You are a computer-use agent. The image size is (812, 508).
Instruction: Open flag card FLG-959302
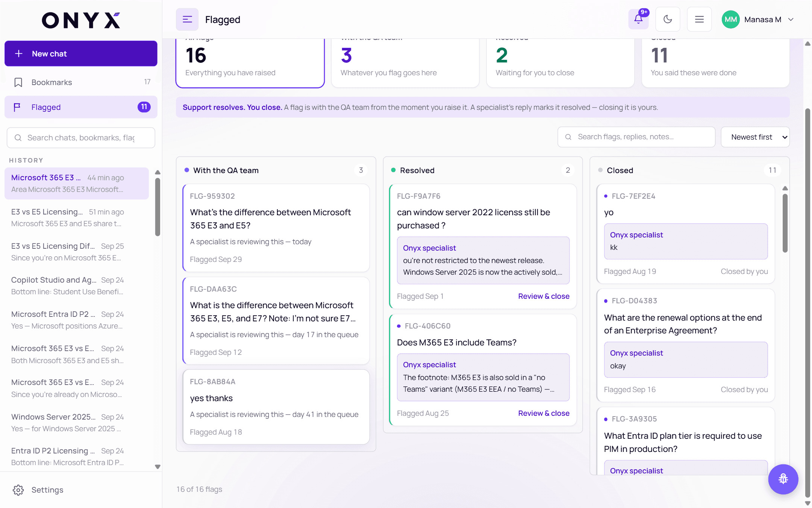pyautogui.click(x=276, y=228)
